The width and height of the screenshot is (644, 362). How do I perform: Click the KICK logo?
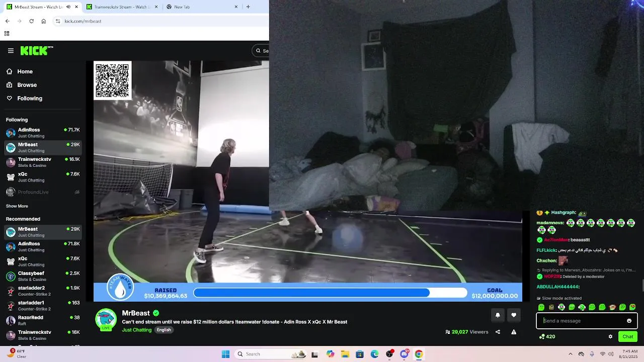(x=36, y=50)
